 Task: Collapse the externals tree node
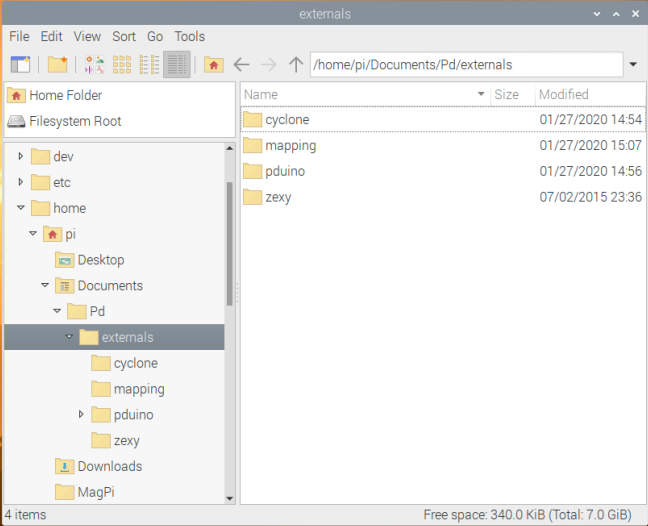[69, 337]
